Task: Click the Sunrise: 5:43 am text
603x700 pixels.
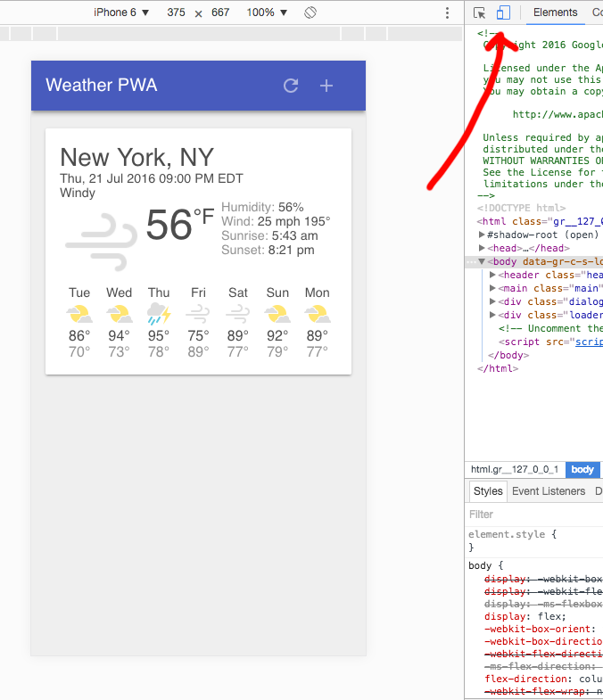Action: [269, 235]
